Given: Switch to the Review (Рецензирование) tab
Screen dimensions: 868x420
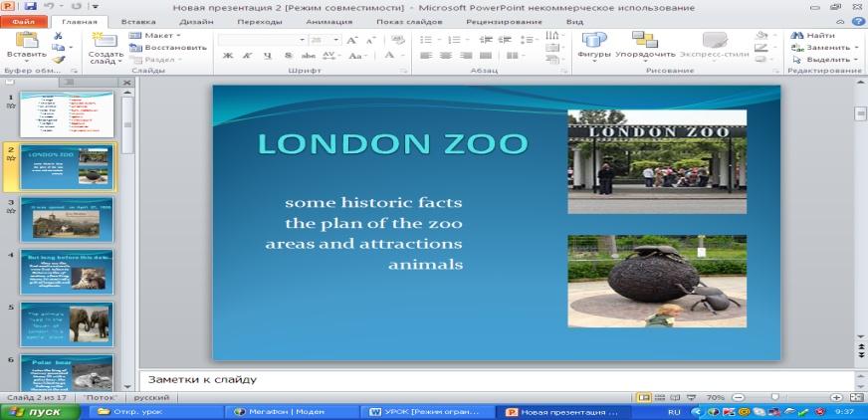Looking at the screenshot, I should click(504, 22).
